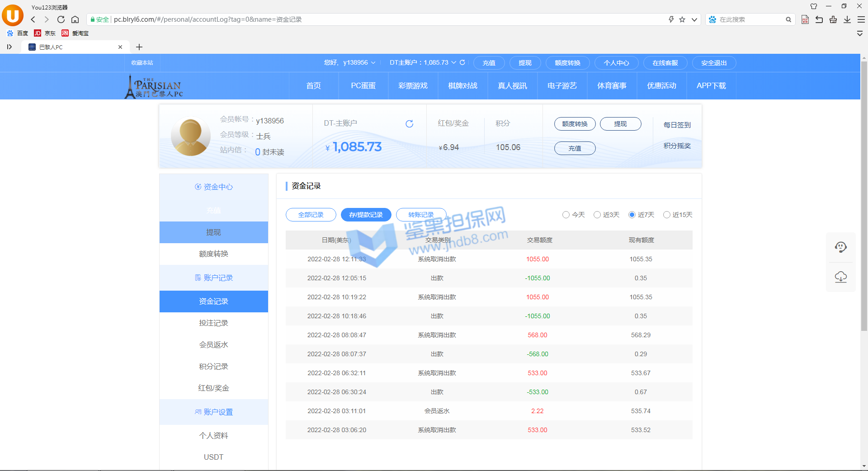The width and height of the screenshot is (868, 471).
Task: Open dropdown arrow next to bookmark star
Action: tap(694, 19)
